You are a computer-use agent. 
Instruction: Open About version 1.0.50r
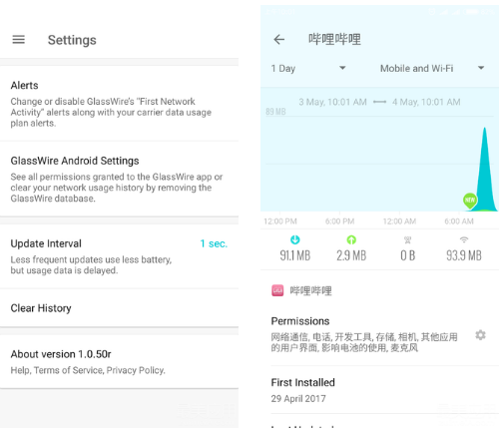(x=119, y=362)
